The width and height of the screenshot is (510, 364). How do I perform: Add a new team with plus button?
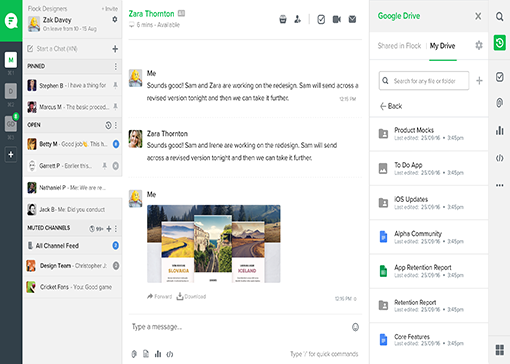tap(11, 155)
